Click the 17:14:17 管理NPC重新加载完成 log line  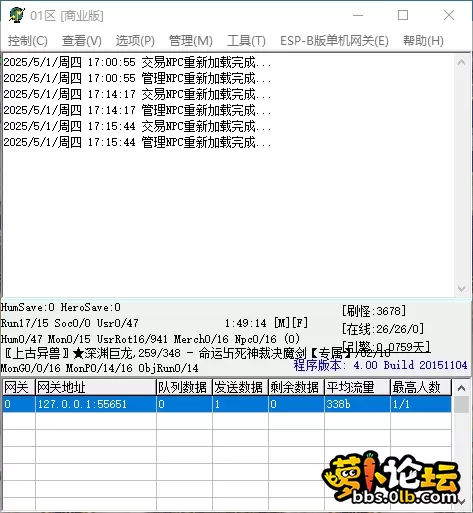(x=137, y=110)
